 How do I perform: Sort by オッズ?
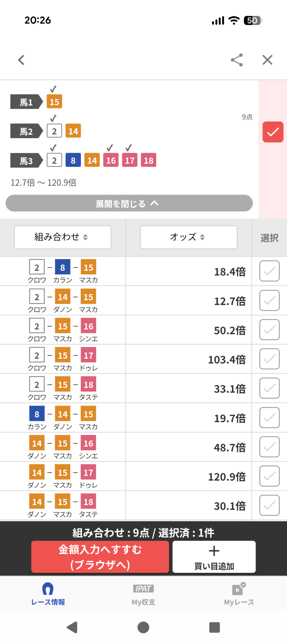point(188,237)
